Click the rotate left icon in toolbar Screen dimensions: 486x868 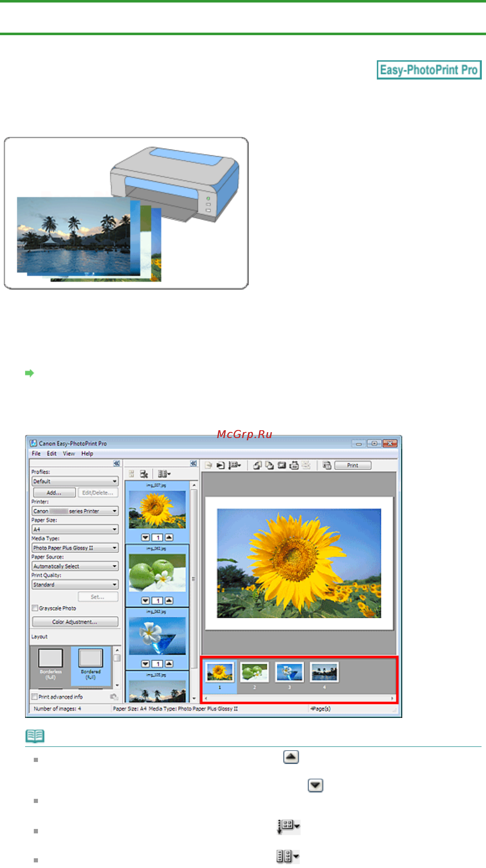tap(257, 465)
